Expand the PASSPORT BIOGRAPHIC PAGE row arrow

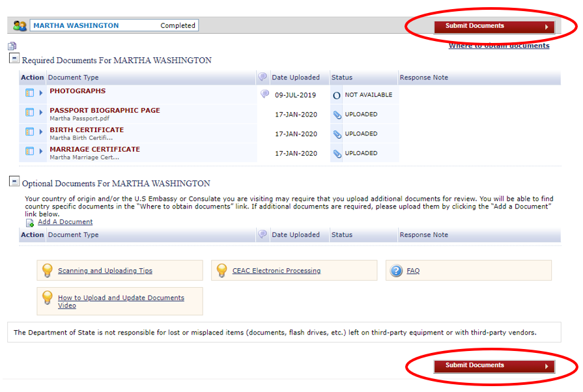coord(41,113)
